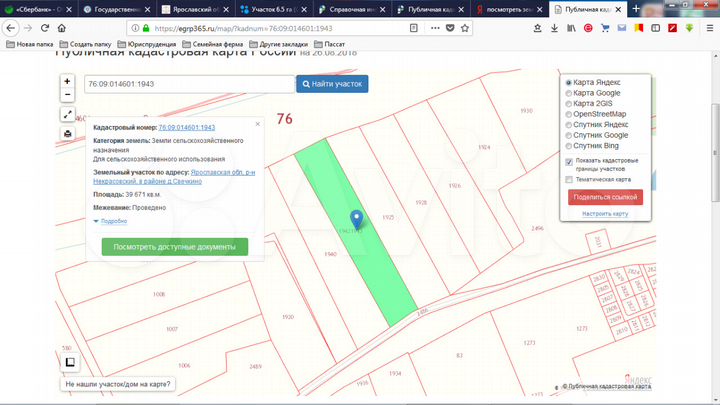Click the layers square icon bottom-left

pos(69,362)
